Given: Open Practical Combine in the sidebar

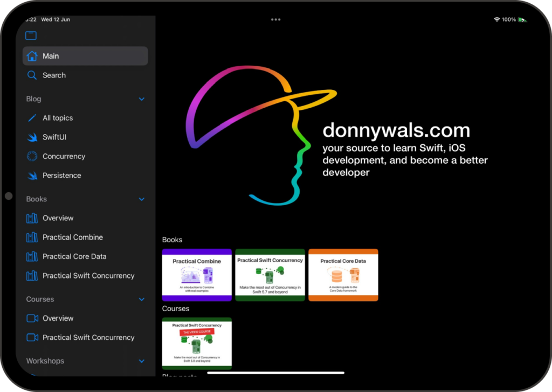Looking at the screenshot, I should coord(85,237).
